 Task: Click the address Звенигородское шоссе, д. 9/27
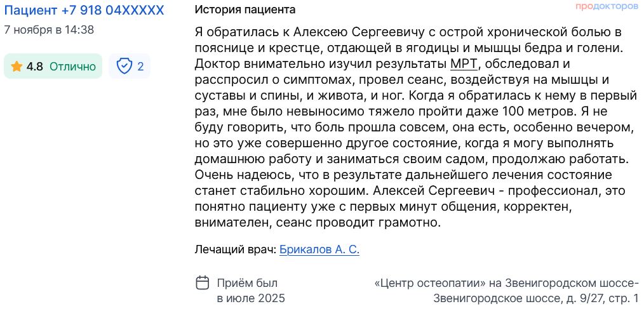pos(535,298)
